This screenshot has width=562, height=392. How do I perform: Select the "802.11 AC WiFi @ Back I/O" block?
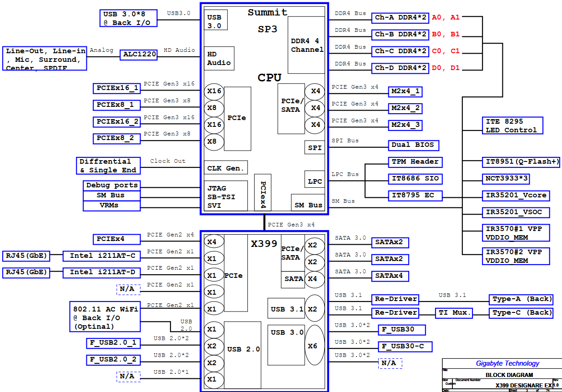pos(105,316)
